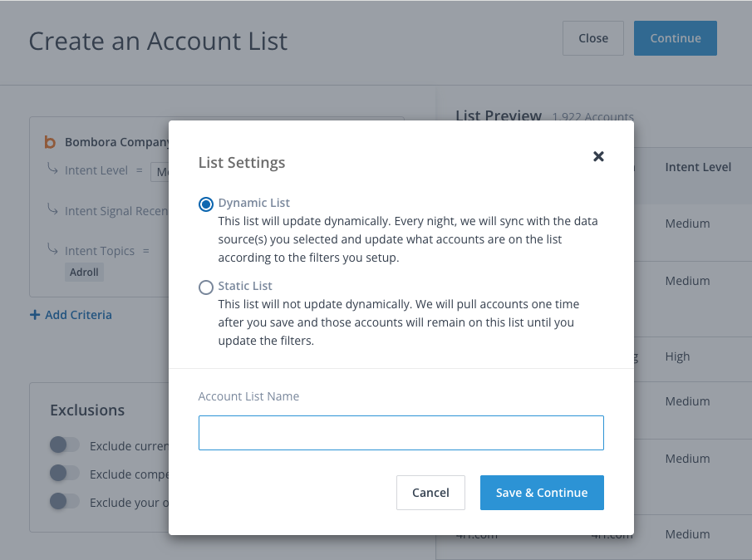Click the Close button in page header

coord(593,38)
